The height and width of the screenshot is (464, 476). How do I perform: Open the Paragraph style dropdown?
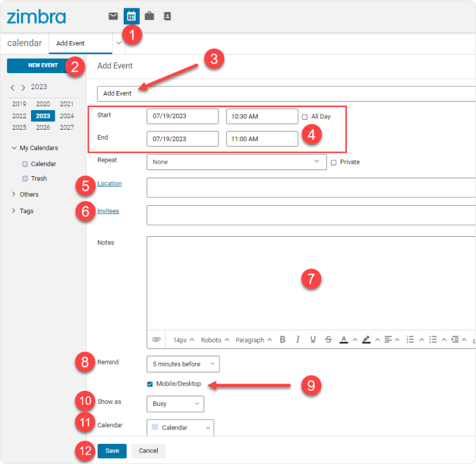[253, 340]
